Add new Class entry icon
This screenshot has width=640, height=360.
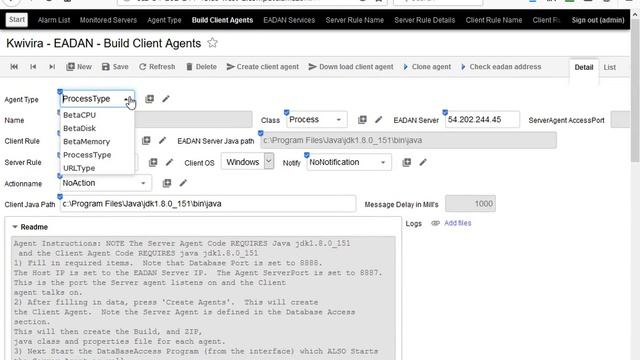pos(362,120)
